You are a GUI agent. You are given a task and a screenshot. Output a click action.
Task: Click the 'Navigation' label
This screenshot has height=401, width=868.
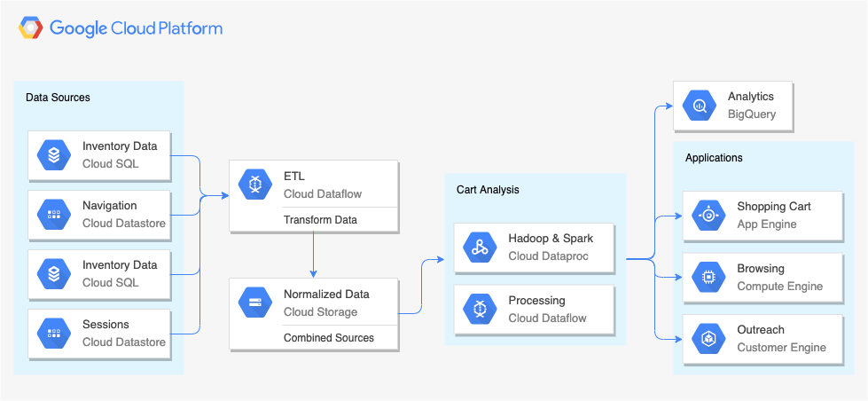pyautogui.click(x=110, y=206)
